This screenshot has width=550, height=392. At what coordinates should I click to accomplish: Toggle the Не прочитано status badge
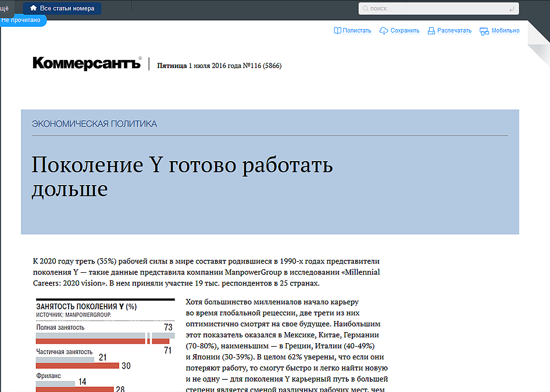coord(21,20)
